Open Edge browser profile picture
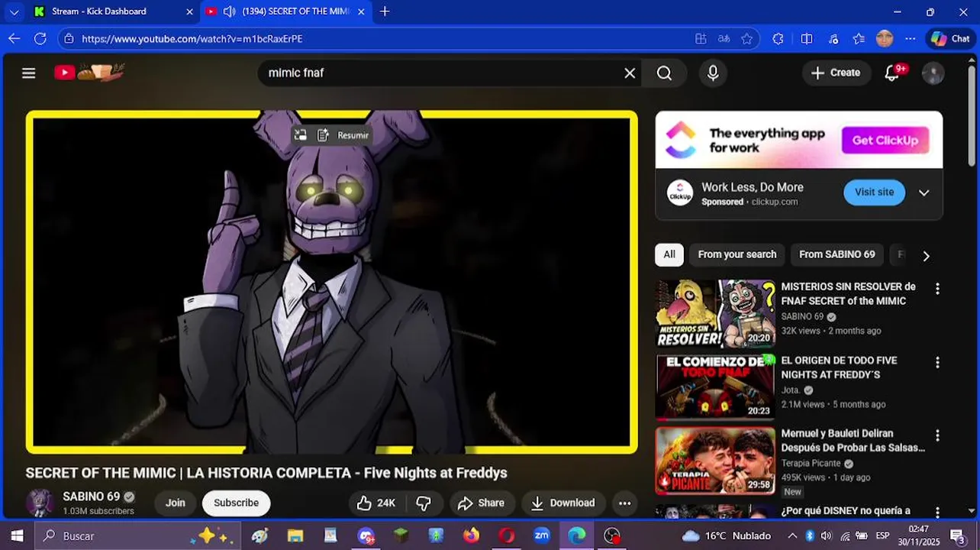This screenshot has width=980, height=550. tap(885, 38)
